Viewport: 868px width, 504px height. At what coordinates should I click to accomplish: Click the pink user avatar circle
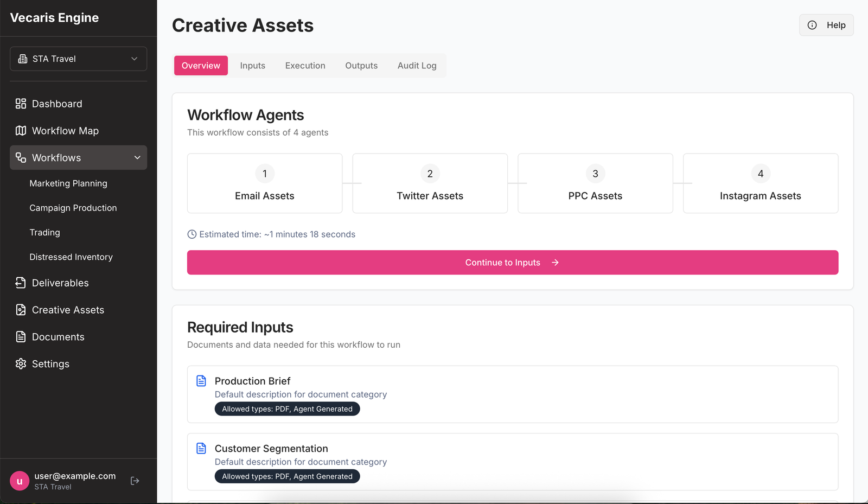point(20,480)
